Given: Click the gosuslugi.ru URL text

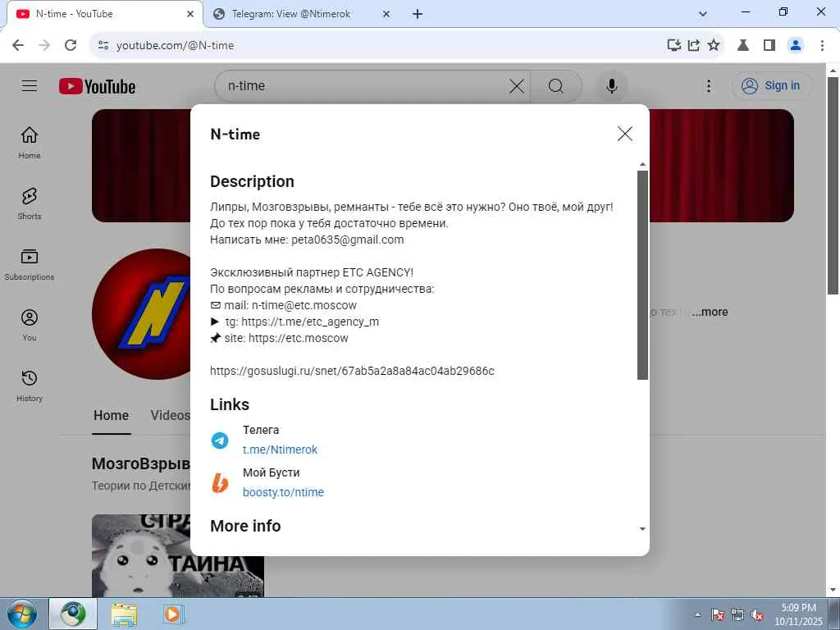Looking at the screenshot, I should point(352,371).
